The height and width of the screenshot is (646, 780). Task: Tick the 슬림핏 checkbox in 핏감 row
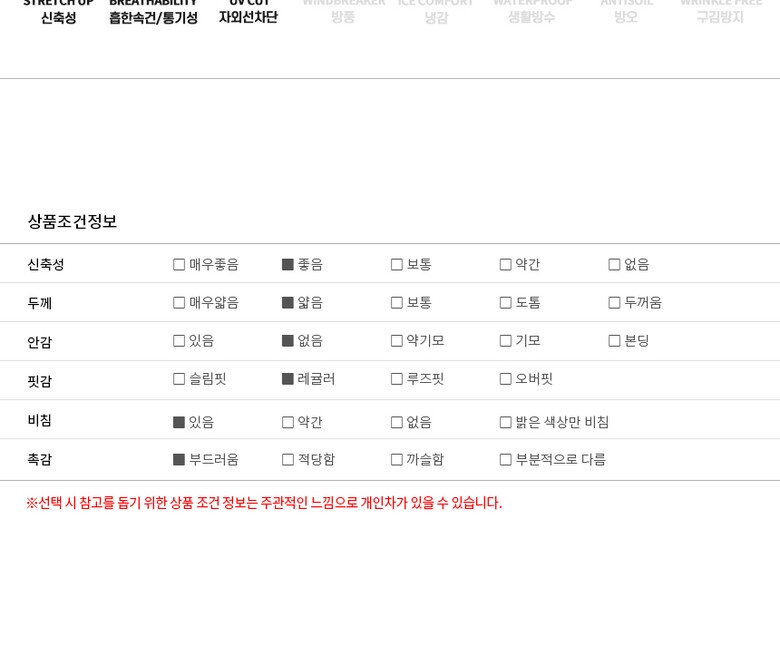[179, 379]
